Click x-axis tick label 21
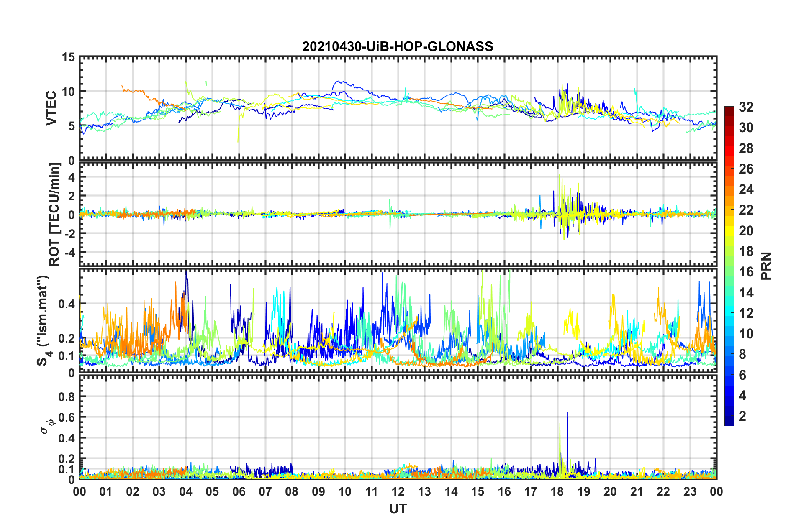 637,491
